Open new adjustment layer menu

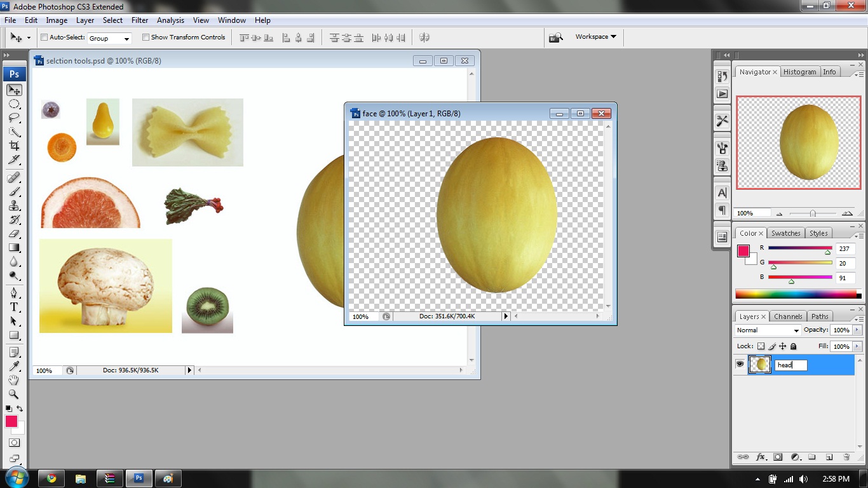coord(795,457)
